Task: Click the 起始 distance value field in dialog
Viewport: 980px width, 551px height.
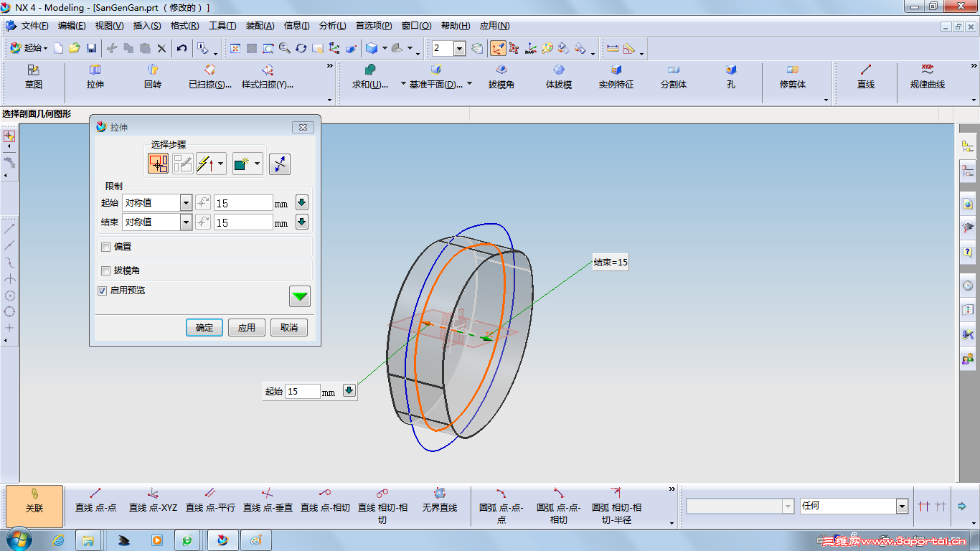Action: click(x=243, y=203)
